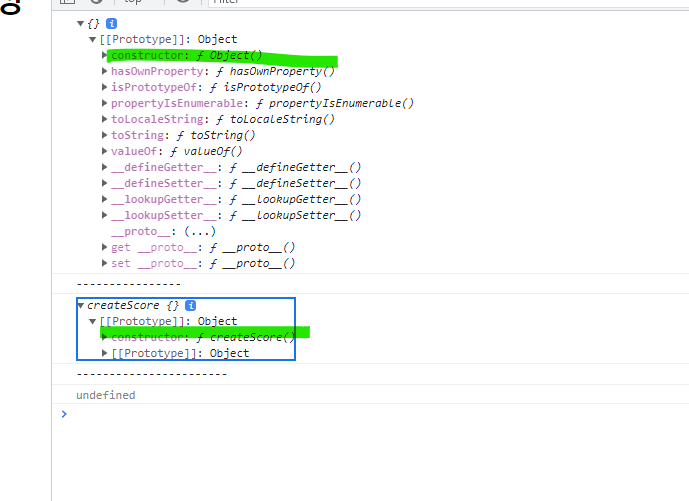Screen dimensions: 689x501
Task: Expand the get __proto__ accessor entry
Action: (104, 247)
